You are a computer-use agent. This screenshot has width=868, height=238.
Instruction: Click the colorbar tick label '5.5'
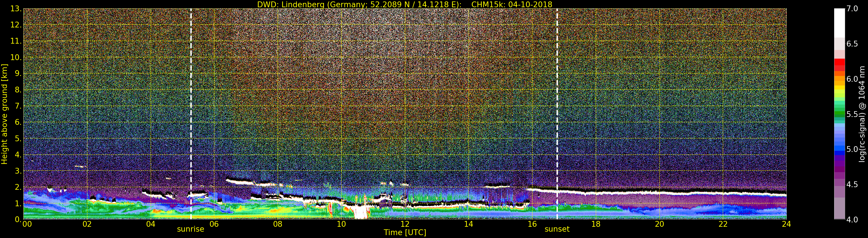[x=852, y=114]
